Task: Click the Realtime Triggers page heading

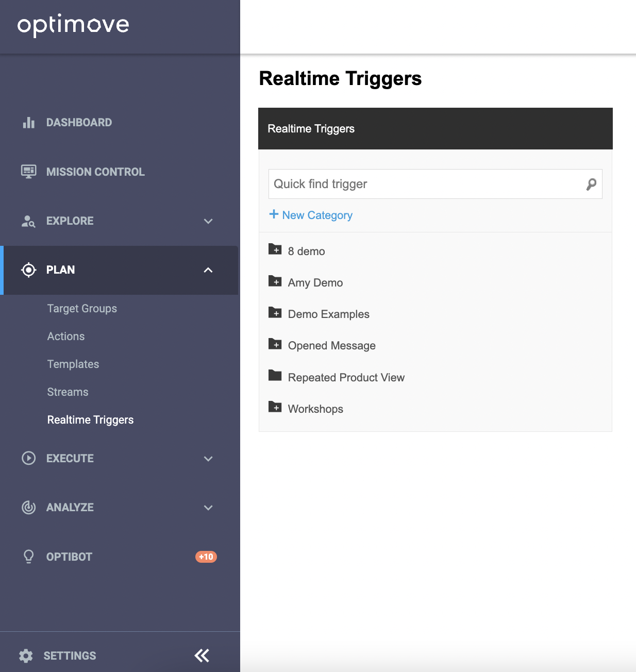Action: 340,79
